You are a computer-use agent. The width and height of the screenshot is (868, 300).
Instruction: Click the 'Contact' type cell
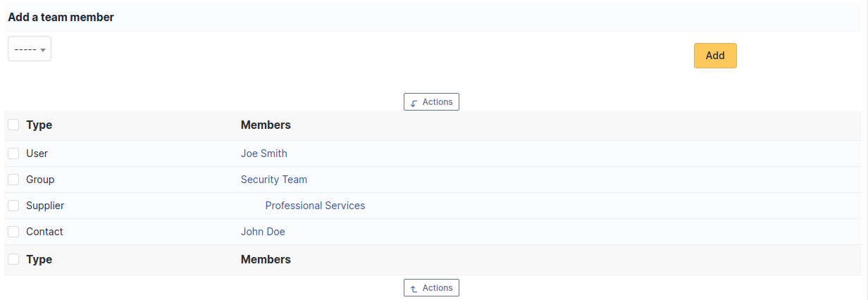(x=44, y=232)
